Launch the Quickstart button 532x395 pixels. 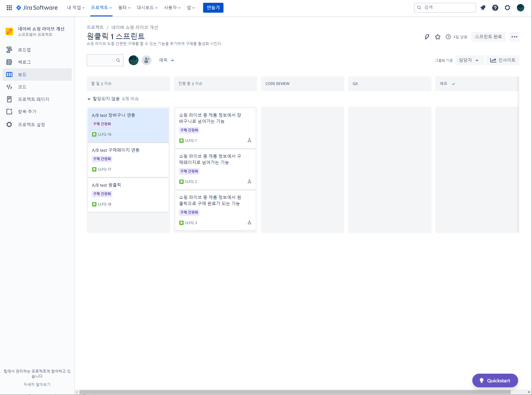495,380
